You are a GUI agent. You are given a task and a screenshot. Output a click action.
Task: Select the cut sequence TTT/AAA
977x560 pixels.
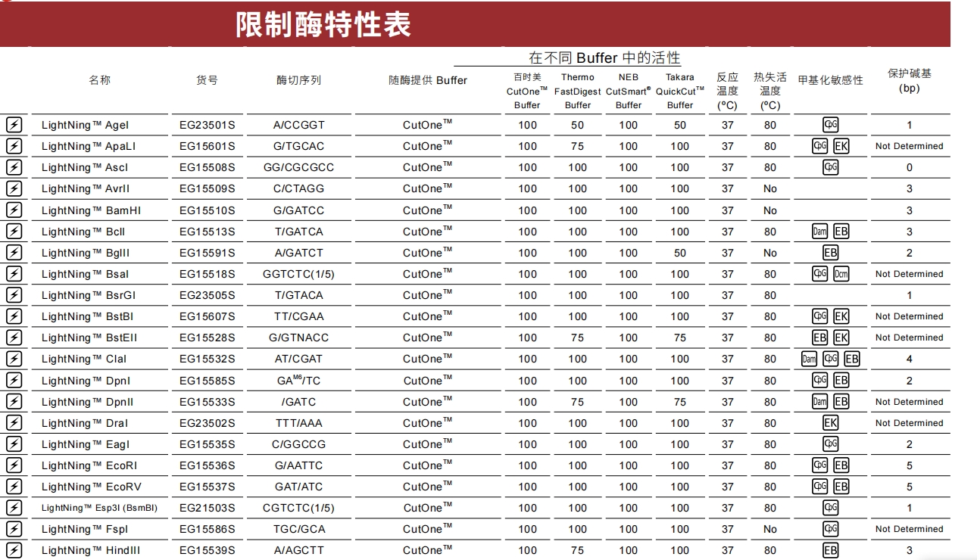[x=298, y=423]
